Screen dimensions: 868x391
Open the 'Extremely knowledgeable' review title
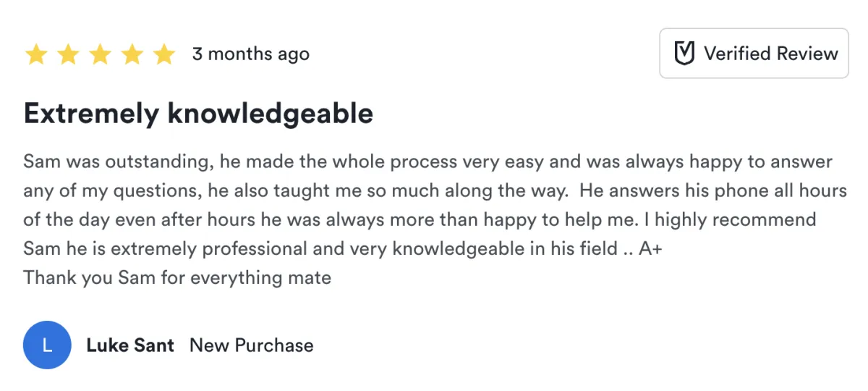(x=198, y=114)
